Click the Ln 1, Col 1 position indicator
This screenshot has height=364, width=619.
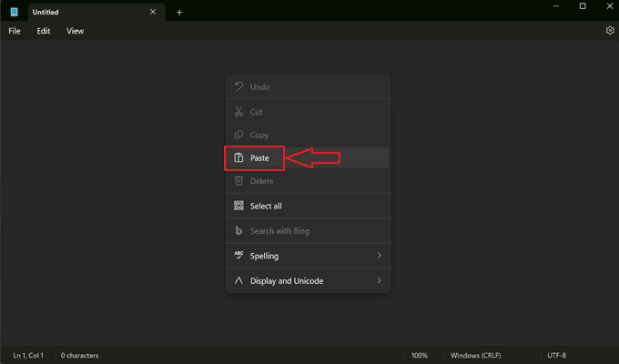click(28, 355)
